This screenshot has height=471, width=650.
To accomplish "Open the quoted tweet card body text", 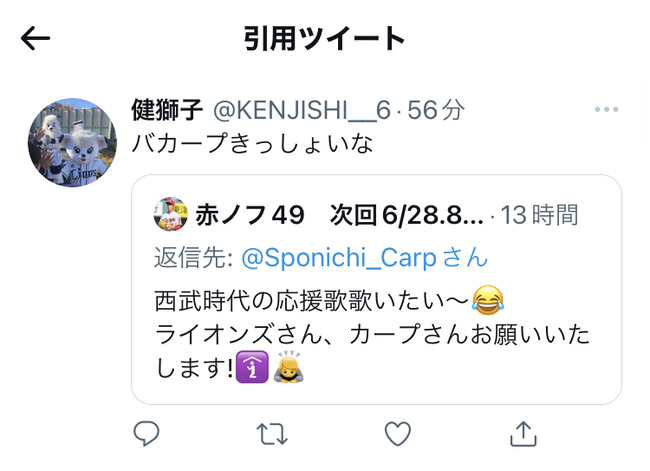I will [372, 334].
